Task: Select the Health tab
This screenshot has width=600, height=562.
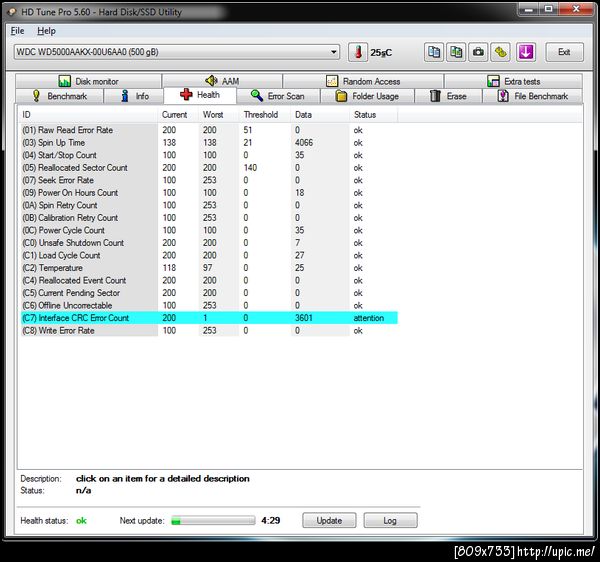Action: pyautogui.click(x=200, y=95)
